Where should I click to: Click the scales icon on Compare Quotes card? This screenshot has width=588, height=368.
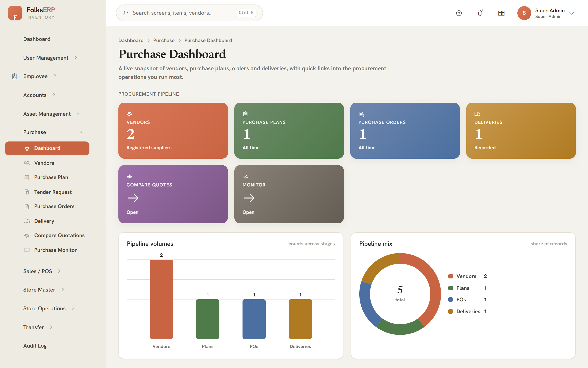(129, 176)
